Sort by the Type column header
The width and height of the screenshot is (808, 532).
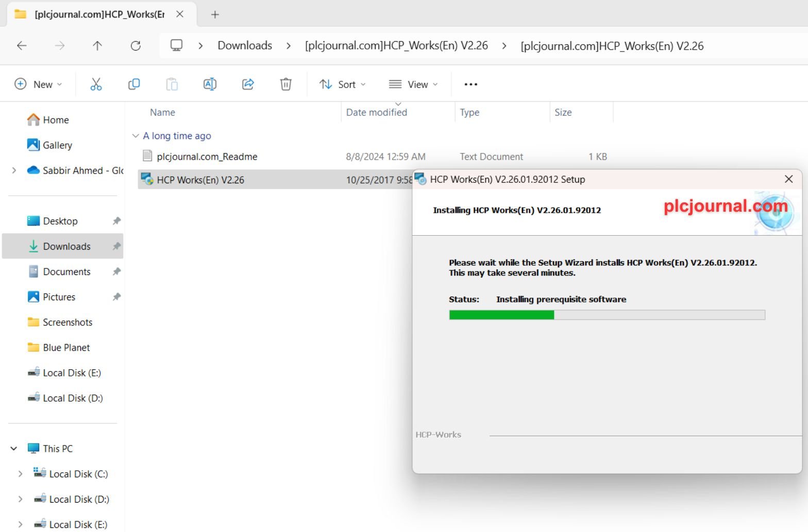coord(469,112)
